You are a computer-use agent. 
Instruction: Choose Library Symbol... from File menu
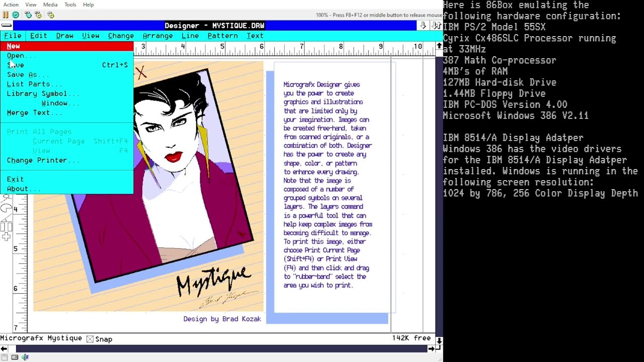click(x=66, y=94)
